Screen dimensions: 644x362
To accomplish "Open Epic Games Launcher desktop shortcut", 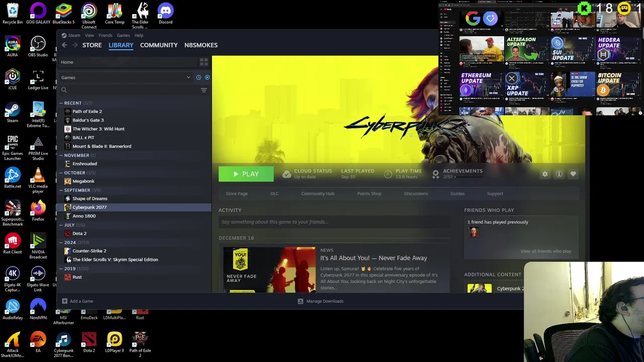I will pyautogui.click(x=13, y=147).
